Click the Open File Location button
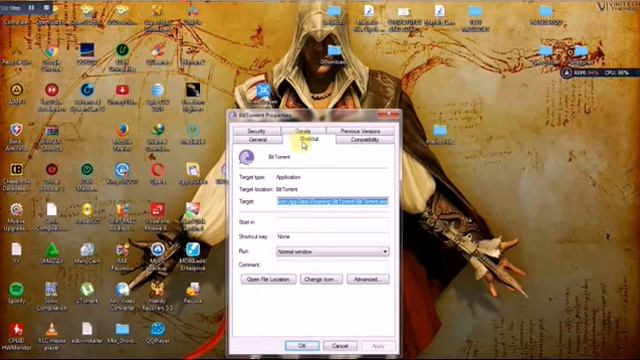The width and height of the screenshot is (640, 360). [268, 279]
